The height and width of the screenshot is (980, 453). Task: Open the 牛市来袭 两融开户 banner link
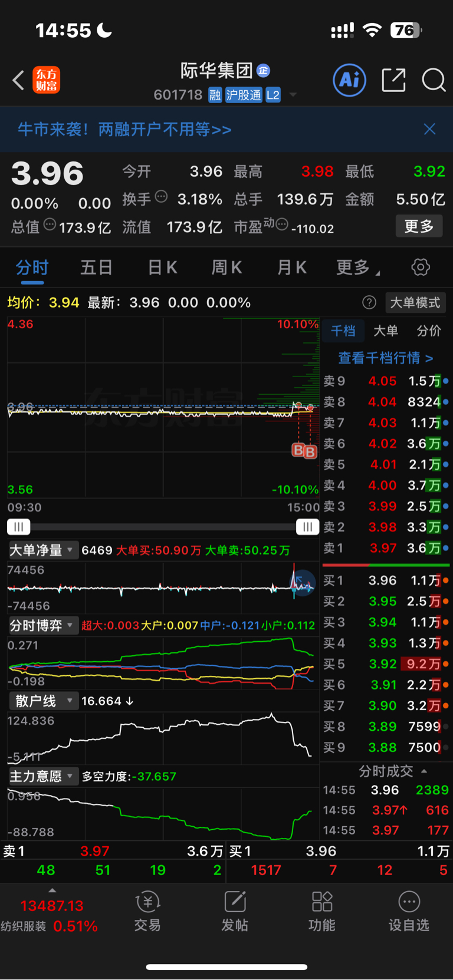(124, 129)
